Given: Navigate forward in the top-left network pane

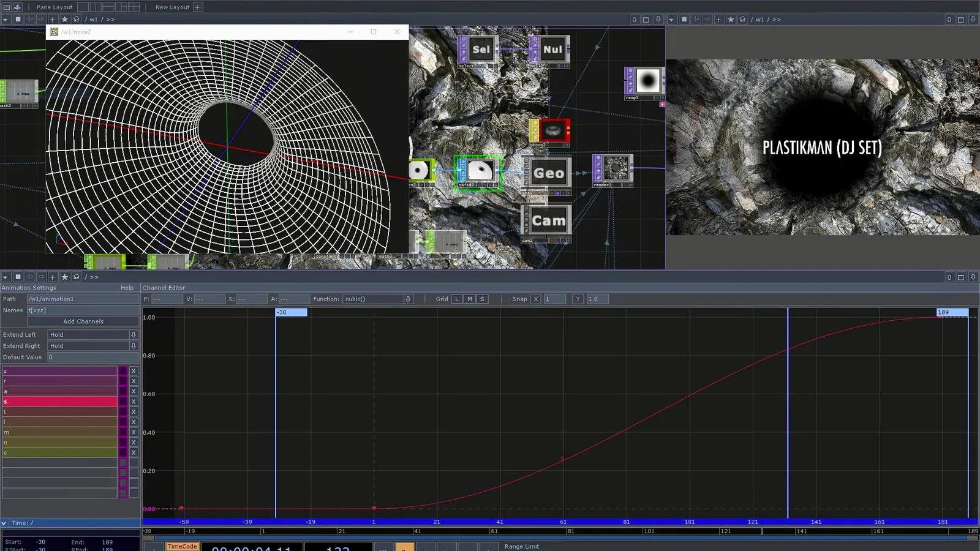Looking at the screenshot, I should click(x=41, y=20).
